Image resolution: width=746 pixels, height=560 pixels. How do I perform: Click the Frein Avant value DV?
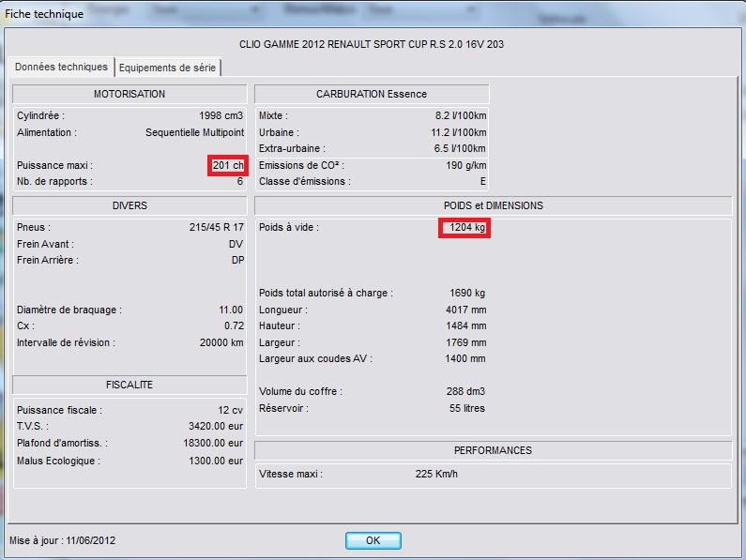click(236, 244)
